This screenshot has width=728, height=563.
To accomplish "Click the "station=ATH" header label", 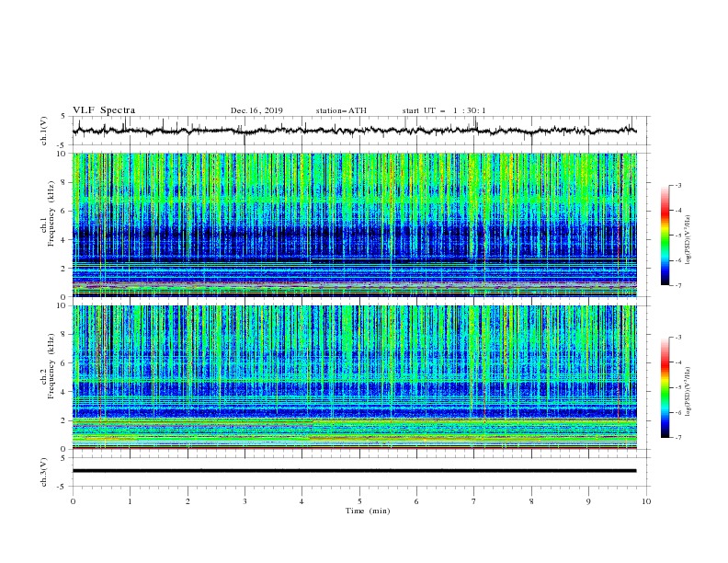I will pos(341,110).
